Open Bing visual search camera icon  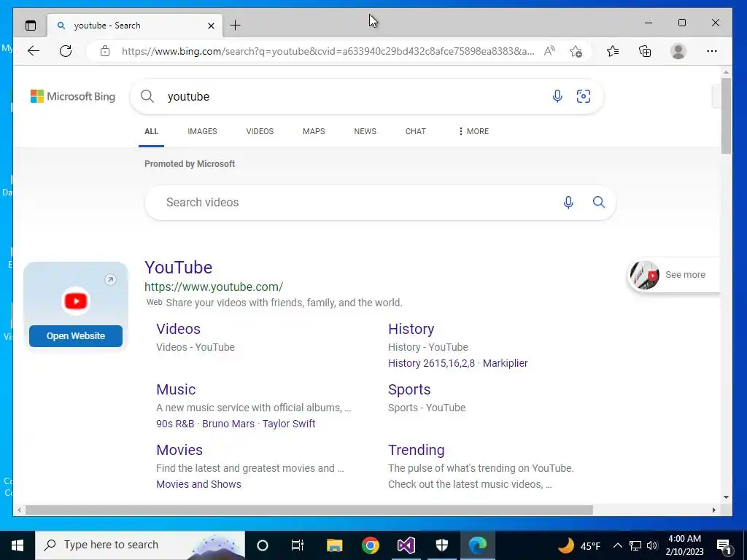coord(584,96)
